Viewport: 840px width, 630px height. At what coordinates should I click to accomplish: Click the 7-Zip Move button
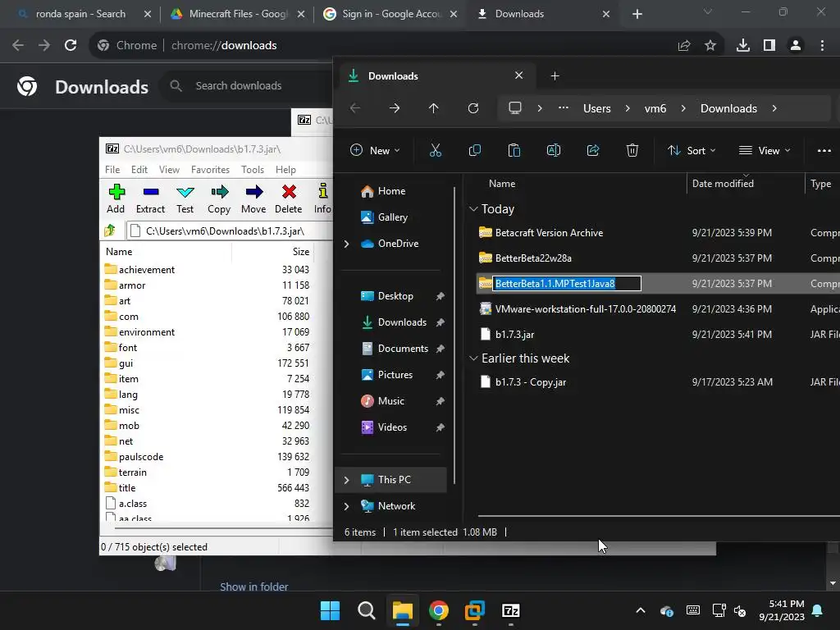point(253,199)
